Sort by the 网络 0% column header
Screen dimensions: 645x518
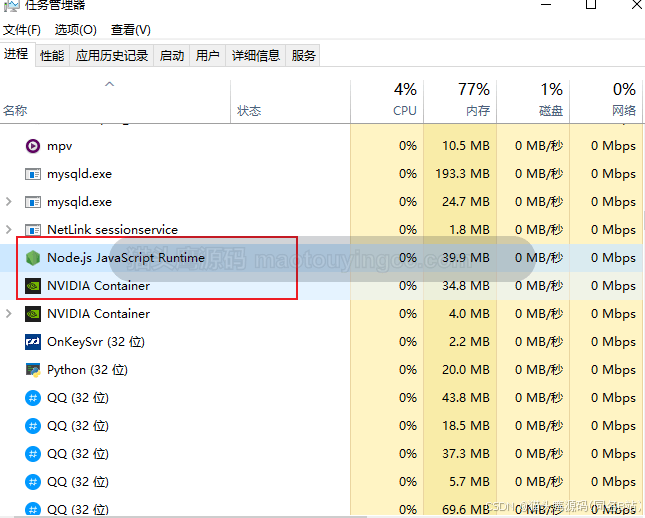click(606, 102)
